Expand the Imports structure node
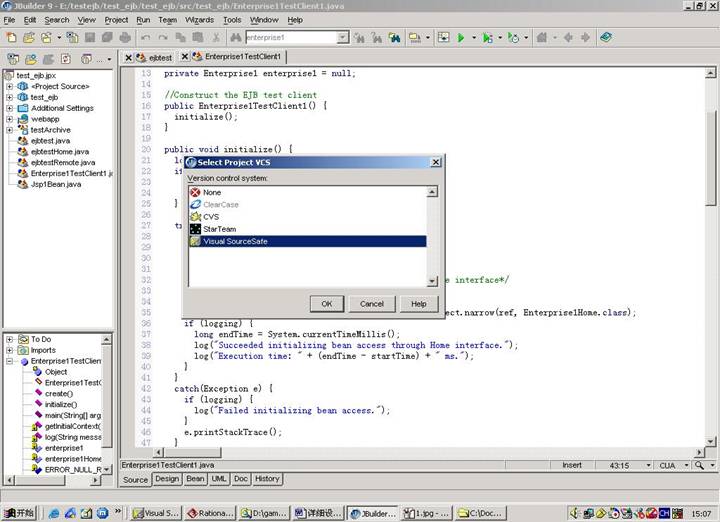Image resolution: width=720 pixels, height=522 pixels. [x=9, y=350]
